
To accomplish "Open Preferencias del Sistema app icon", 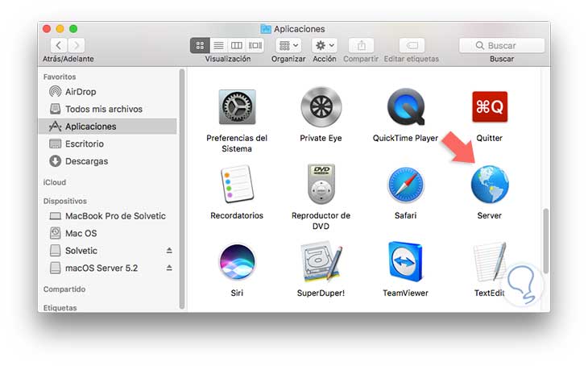I will click(x=237, y=107).
